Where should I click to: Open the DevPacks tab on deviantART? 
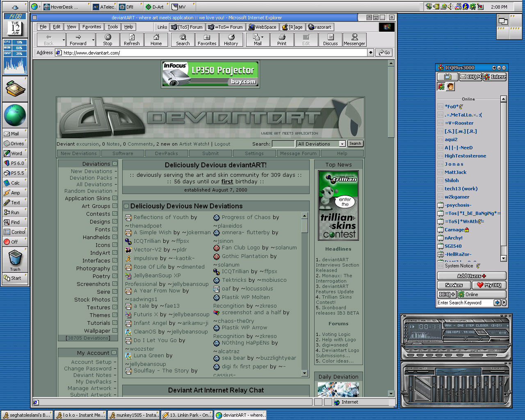tap(167, 153)
